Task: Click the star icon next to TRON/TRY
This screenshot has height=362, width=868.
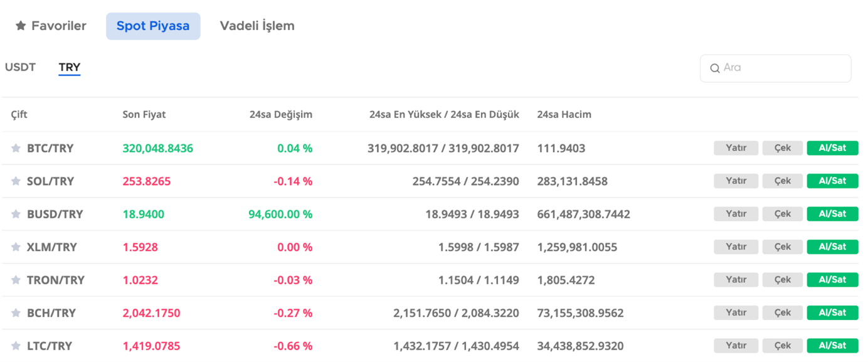Action: [x=16, y=280]
